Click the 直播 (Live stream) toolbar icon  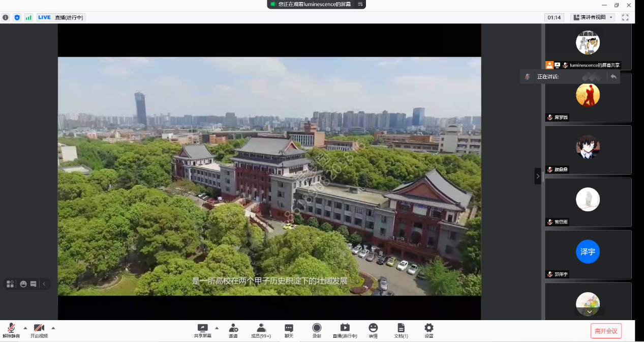point(345,330)
